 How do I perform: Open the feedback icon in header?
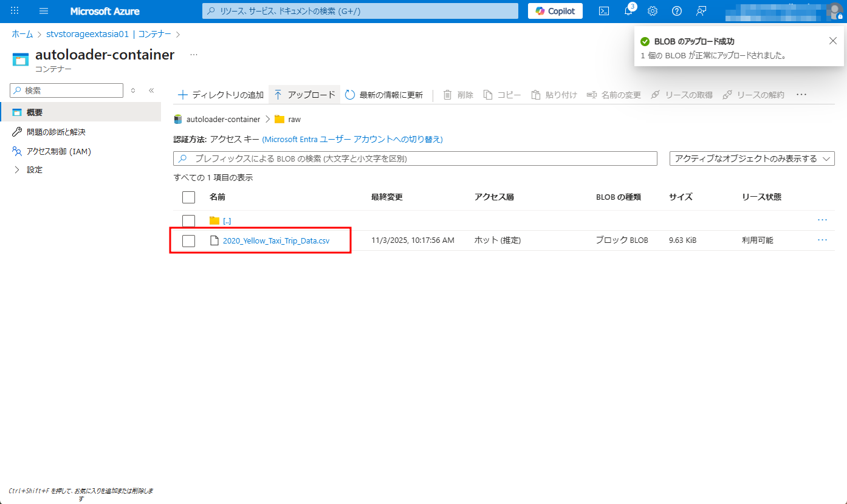pyautogui.click(x=701, y=11)
